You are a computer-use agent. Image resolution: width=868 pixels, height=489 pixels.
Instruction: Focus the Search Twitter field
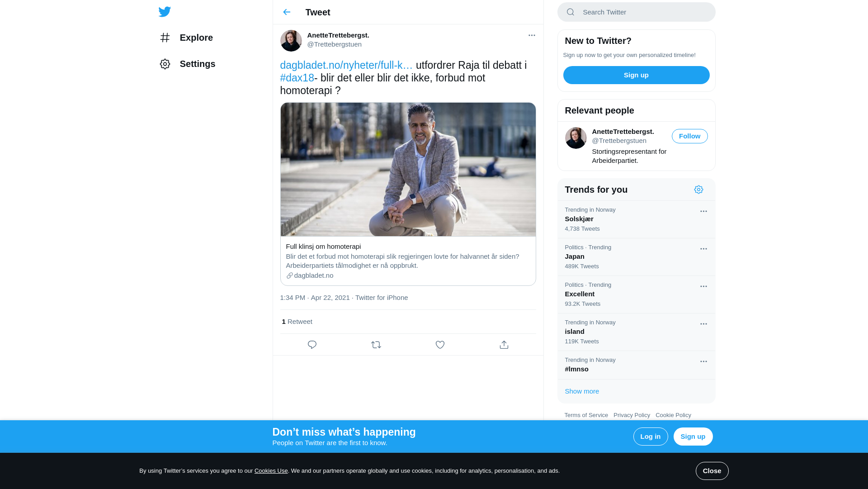636,12
